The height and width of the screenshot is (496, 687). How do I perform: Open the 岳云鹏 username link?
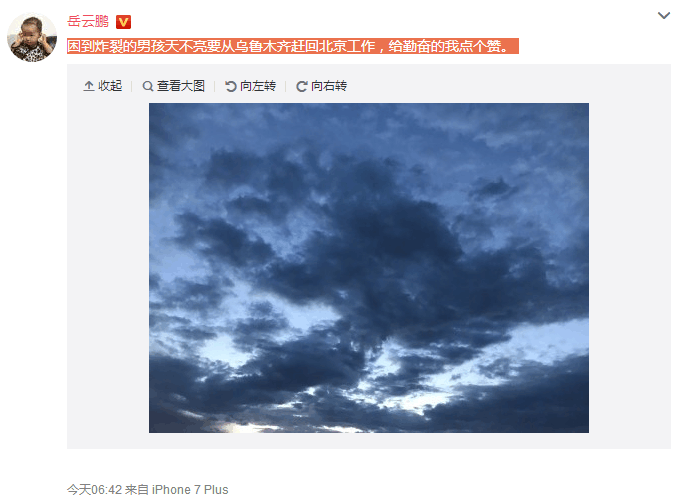point(88,21)
